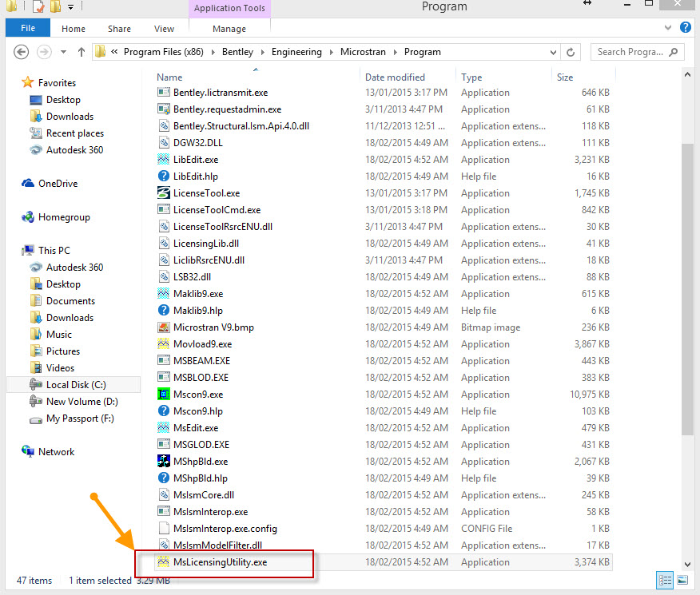The image size is (700, 595).
Task: Open the address bar history dropdown
Action: point(553,52)
